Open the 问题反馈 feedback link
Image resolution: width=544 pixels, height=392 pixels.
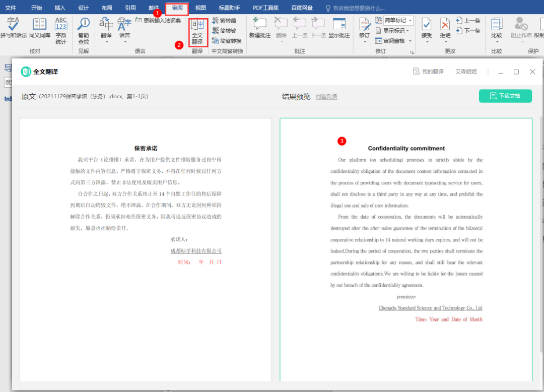click(x=326, y=96)
